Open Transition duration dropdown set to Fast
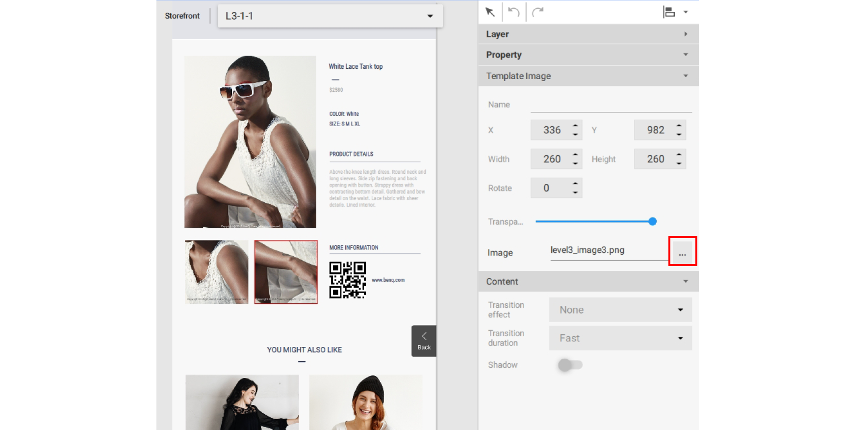This screenshot has width=868, height=430. (x=620, y=338)
